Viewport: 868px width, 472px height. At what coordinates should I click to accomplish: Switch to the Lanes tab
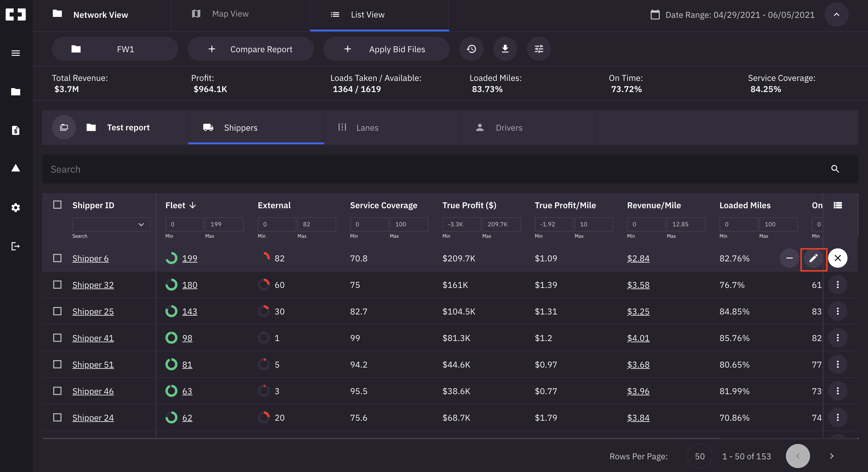tap(367, 127)
